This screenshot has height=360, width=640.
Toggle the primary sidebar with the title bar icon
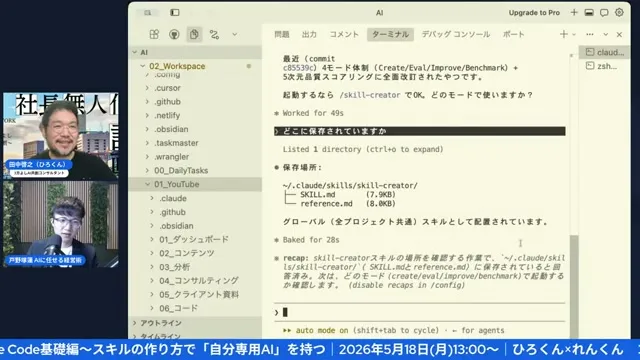pyautogui.click(x=175, y=13)
